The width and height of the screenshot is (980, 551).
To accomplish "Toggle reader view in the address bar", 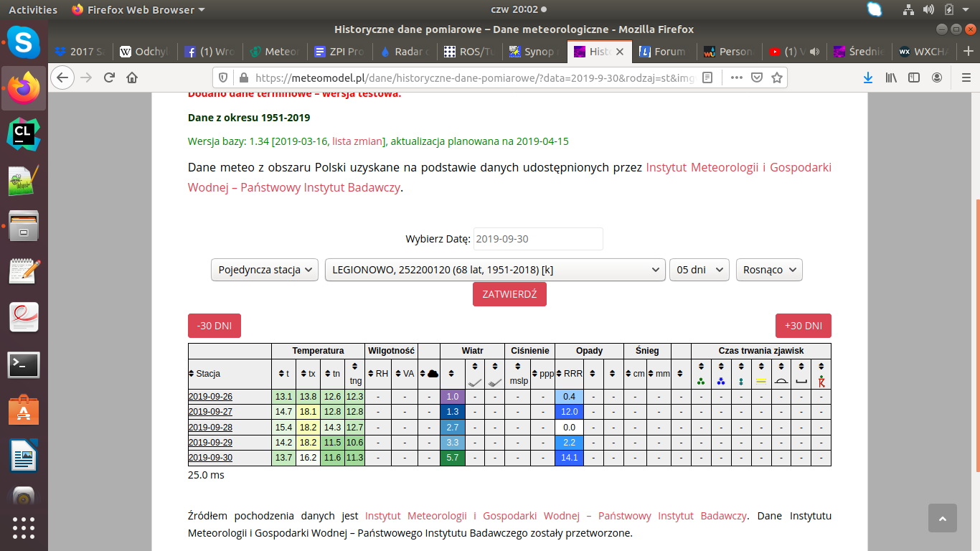I will [x=708, y=77].
